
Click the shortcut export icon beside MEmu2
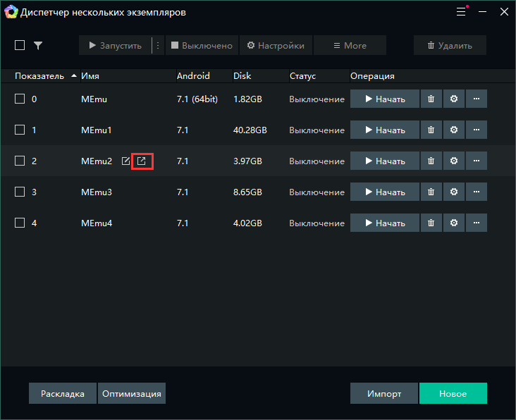[142, 161]
